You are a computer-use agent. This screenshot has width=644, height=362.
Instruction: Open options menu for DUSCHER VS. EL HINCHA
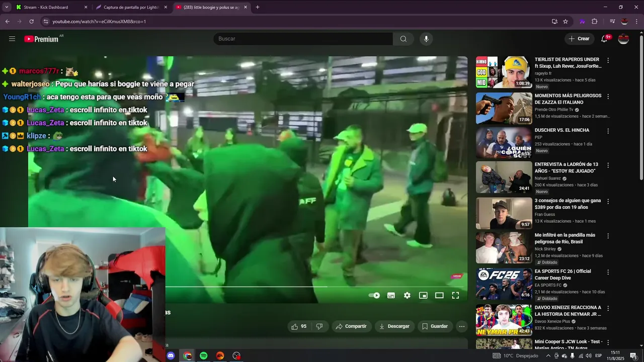click(608, 131)
